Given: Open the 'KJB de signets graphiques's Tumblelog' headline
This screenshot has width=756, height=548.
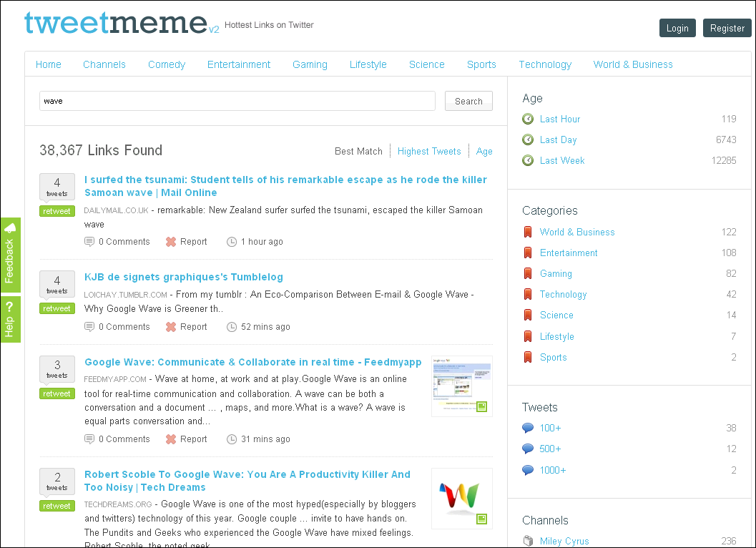Looking at the screenshot, I should coord(184,277).
